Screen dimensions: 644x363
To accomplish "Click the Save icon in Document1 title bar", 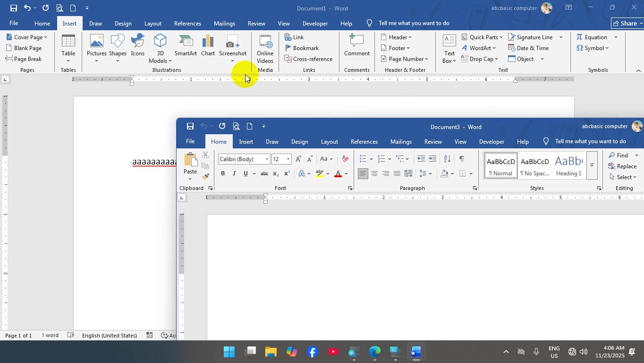I will pyautogui.click(x=13, y=8).
